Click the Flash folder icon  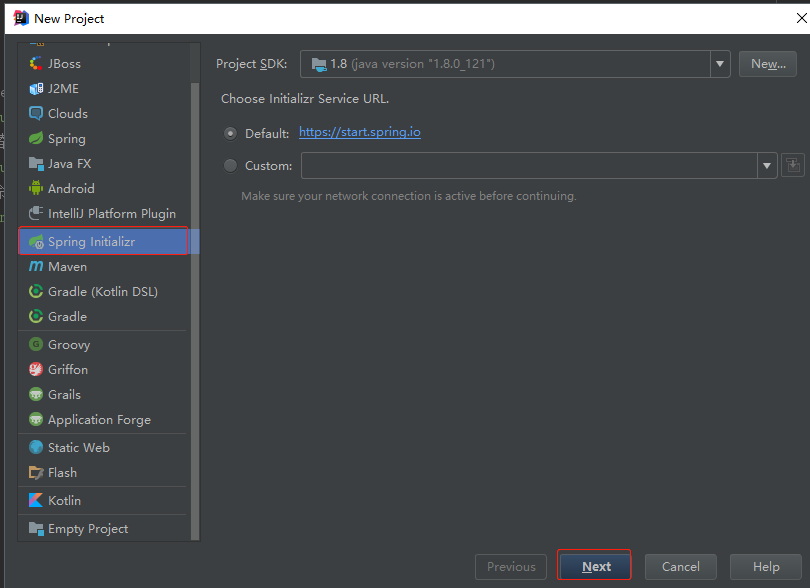(x=36, y=472)
